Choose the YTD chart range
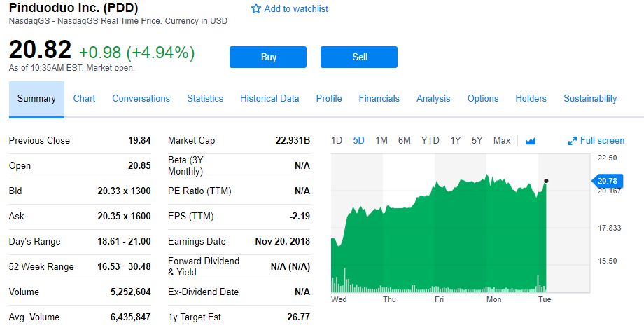This screenshot has width=644, height=335. coord(430,141)
